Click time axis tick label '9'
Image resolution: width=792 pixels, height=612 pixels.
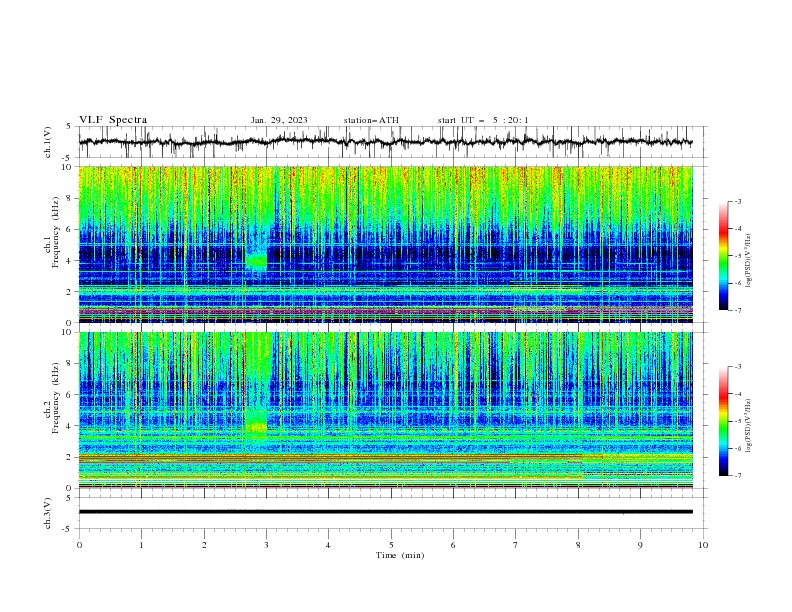click(640, 545)
